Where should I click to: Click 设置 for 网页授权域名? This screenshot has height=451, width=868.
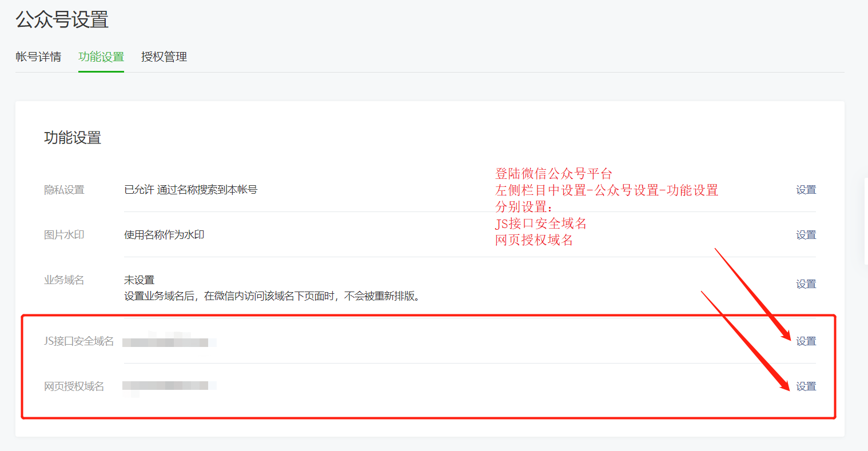click(806, 386)
